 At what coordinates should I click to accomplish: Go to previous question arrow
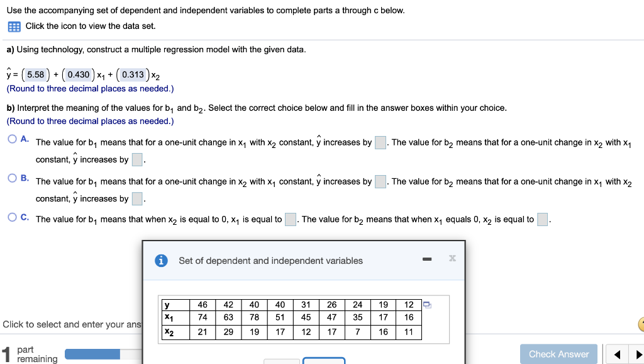tap(617, 354)
